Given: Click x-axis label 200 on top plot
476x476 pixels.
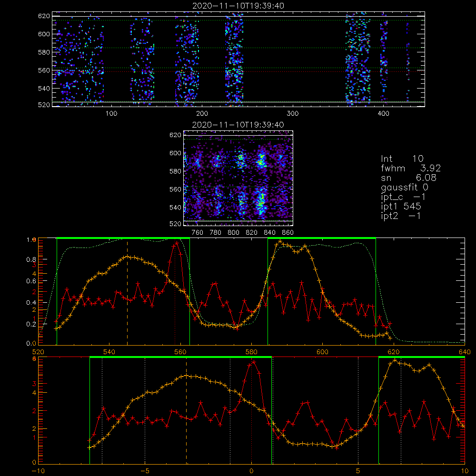Looking at the screenshot, I should tap(202, 113).
